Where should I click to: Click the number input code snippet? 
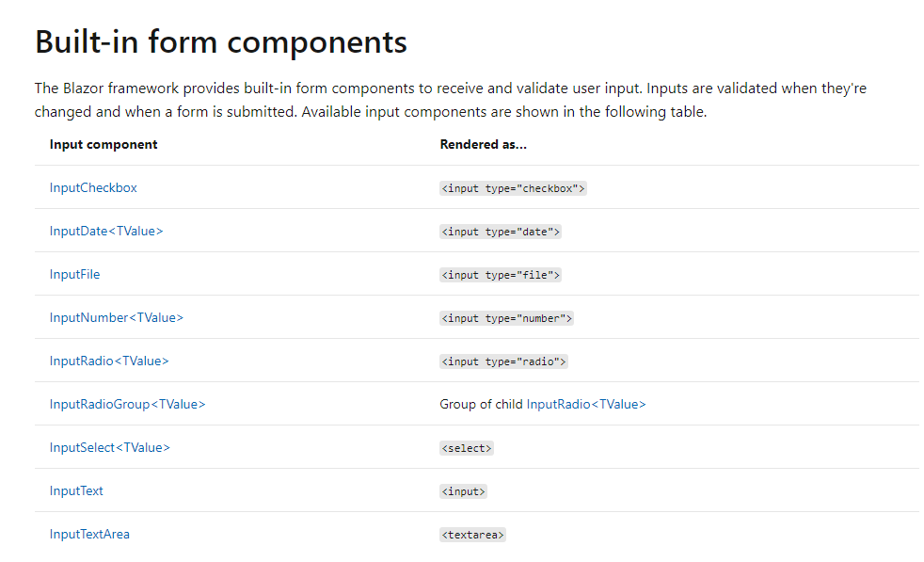[506, 318]
